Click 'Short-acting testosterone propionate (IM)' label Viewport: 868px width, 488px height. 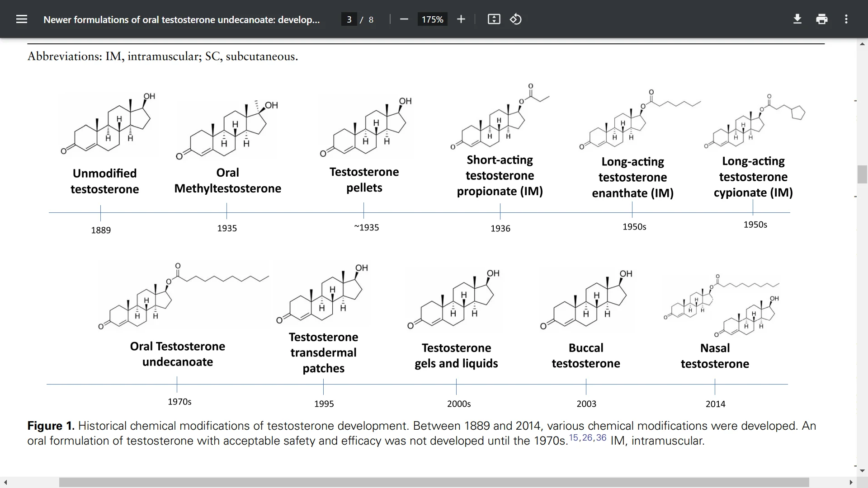tap(500, 175)
